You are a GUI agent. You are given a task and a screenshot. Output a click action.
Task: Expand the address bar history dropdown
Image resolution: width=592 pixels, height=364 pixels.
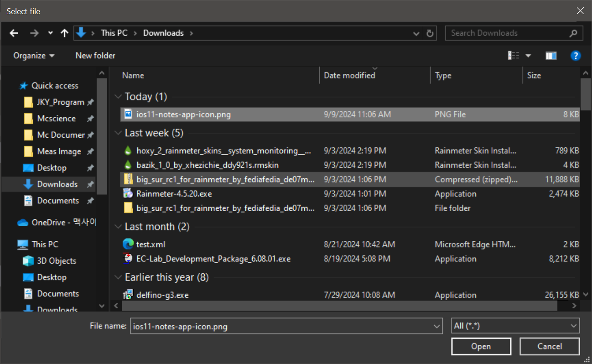click(416, 33)
